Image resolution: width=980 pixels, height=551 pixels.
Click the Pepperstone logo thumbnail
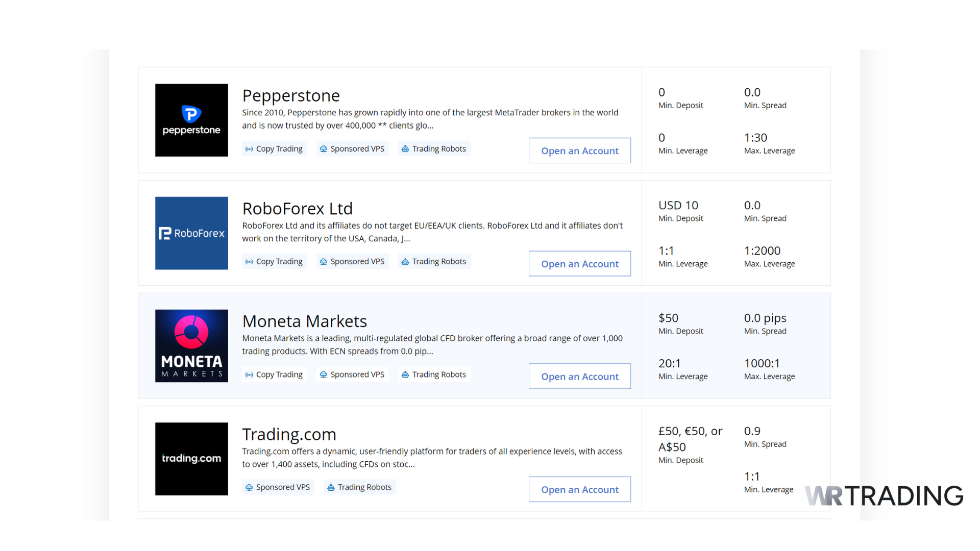pos(191,120)
